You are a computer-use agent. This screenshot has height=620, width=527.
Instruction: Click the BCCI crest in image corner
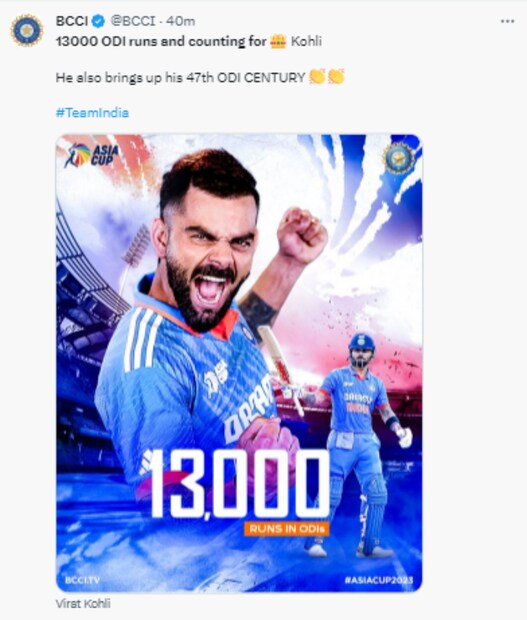[399, 158]
